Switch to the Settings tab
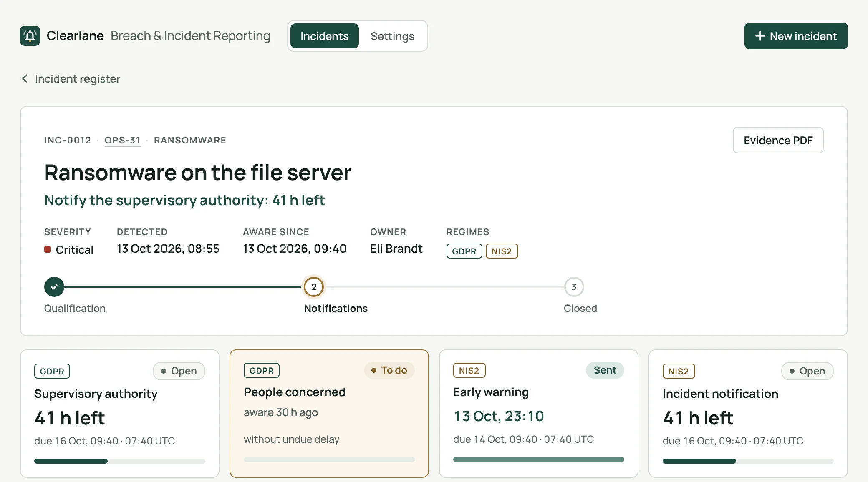868x482 pixels. (392, 36)
